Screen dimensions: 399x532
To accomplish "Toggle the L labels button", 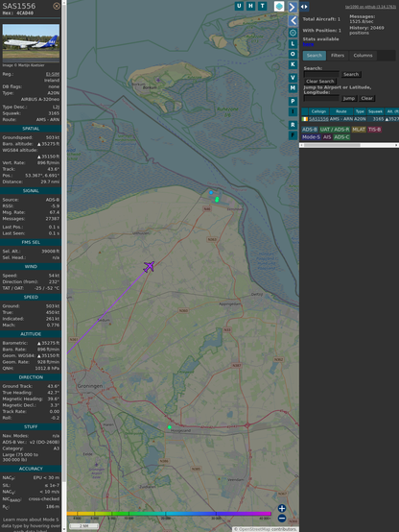I will tap(293, 44).
